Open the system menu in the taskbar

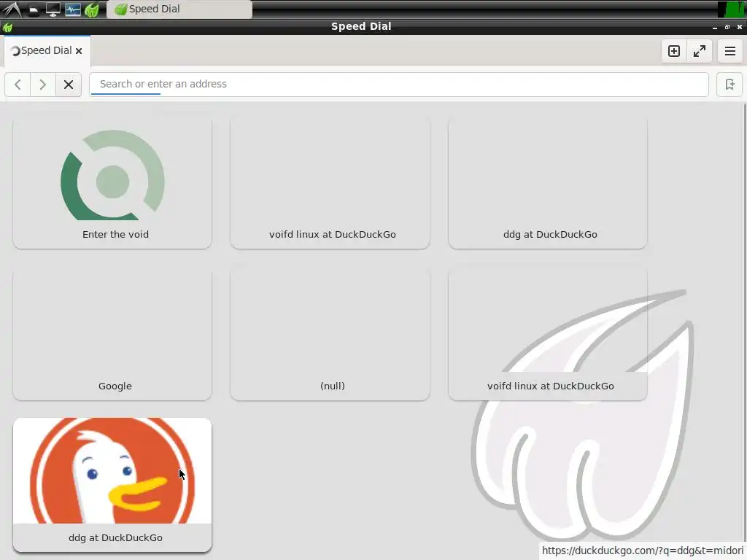click(x=12, y=9)
